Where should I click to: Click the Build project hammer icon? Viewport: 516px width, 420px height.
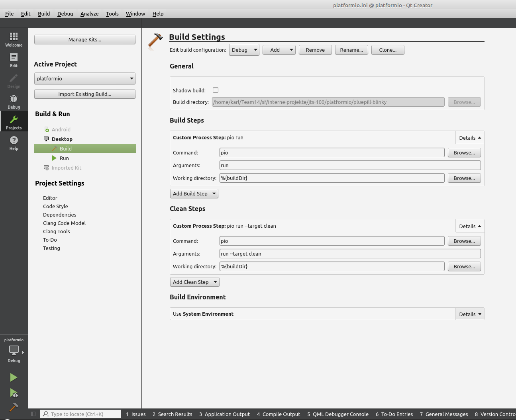coord(14,408)
